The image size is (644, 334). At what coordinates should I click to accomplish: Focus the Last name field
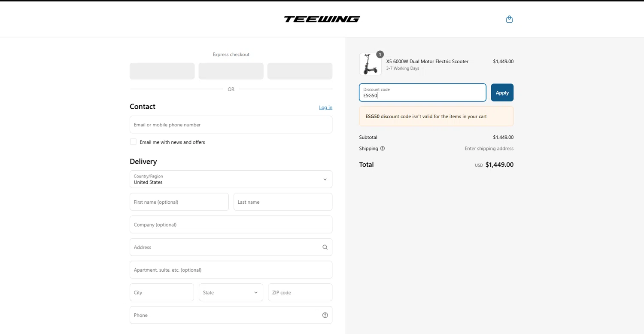[283, 202]
